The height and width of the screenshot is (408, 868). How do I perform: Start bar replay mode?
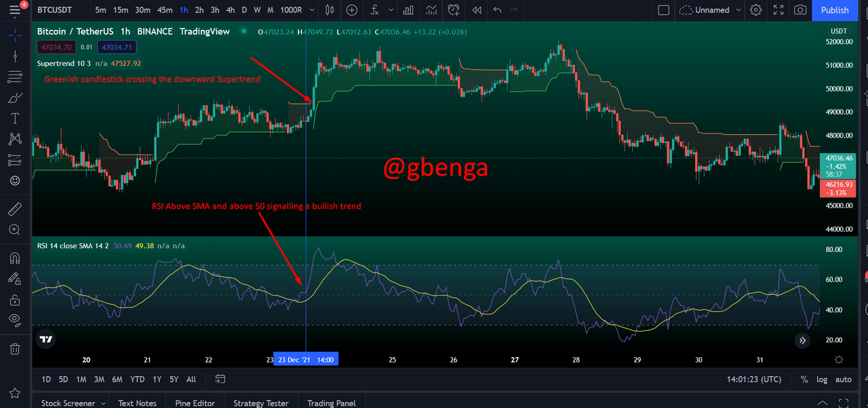[477, 10]
